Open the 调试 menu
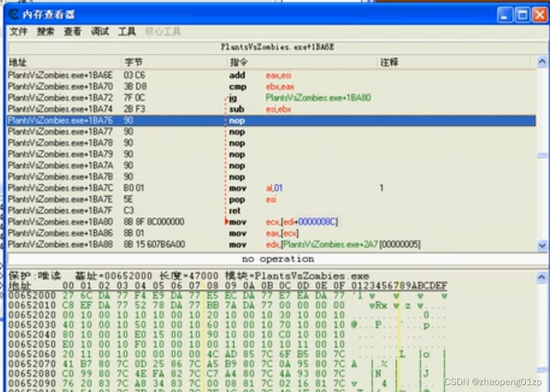This screenshot has height=392, width=550. [x=100, y=32]
